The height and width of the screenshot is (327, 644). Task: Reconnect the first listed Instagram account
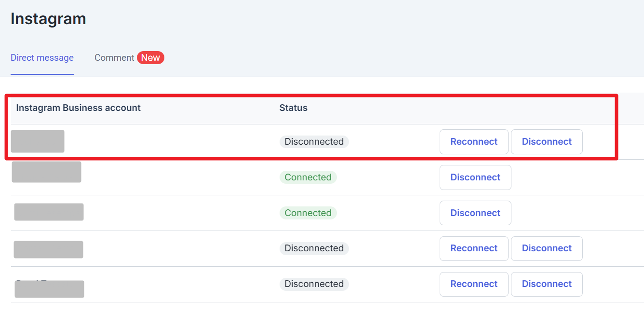474,142
